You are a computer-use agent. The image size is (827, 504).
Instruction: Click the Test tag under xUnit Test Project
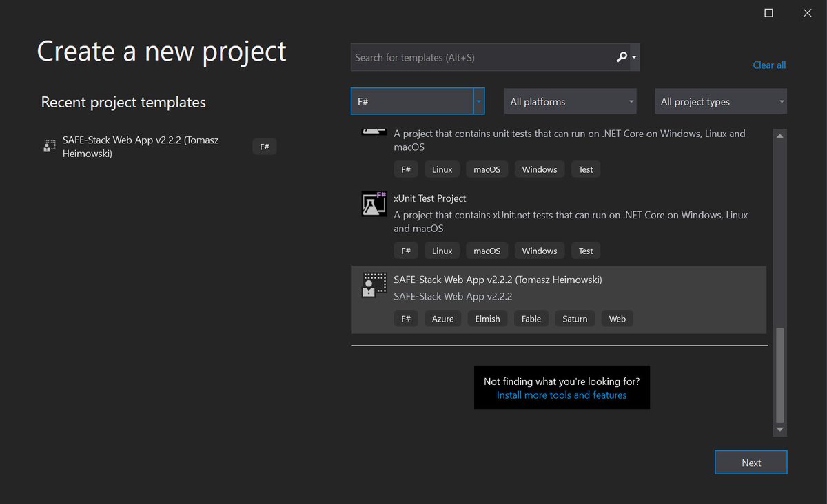(586, 251)
